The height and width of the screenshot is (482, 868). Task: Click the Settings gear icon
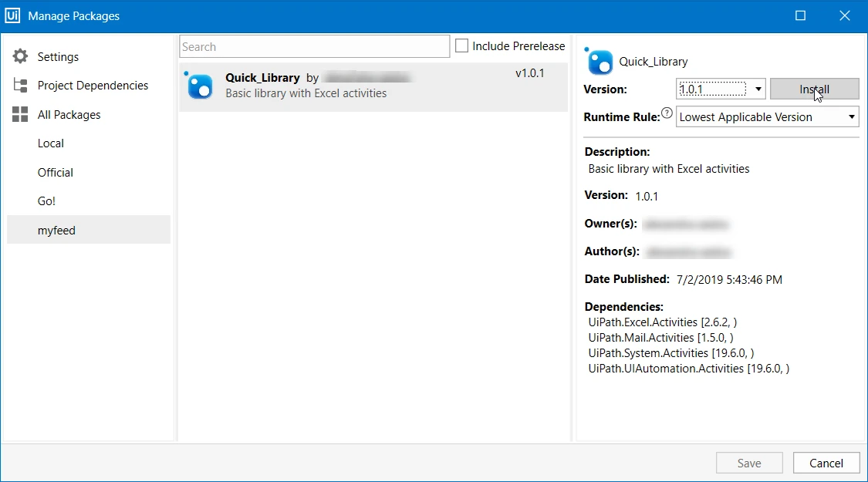20,56
